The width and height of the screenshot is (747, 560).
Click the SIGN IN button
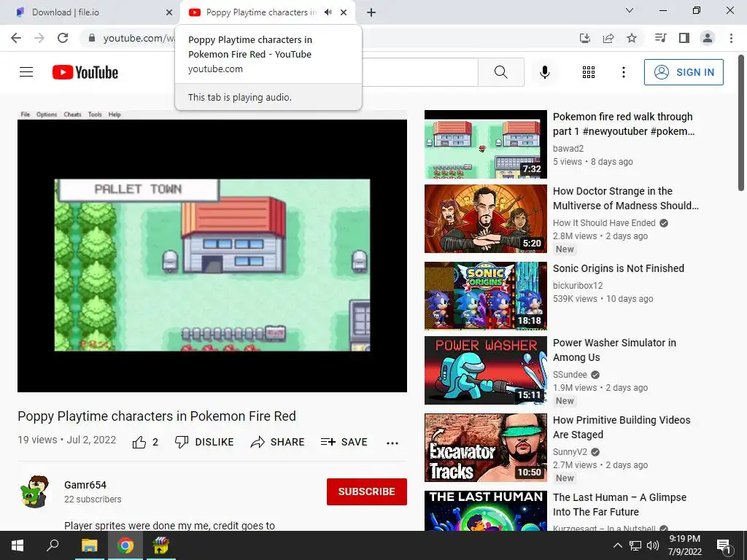[x=684, y=72]
